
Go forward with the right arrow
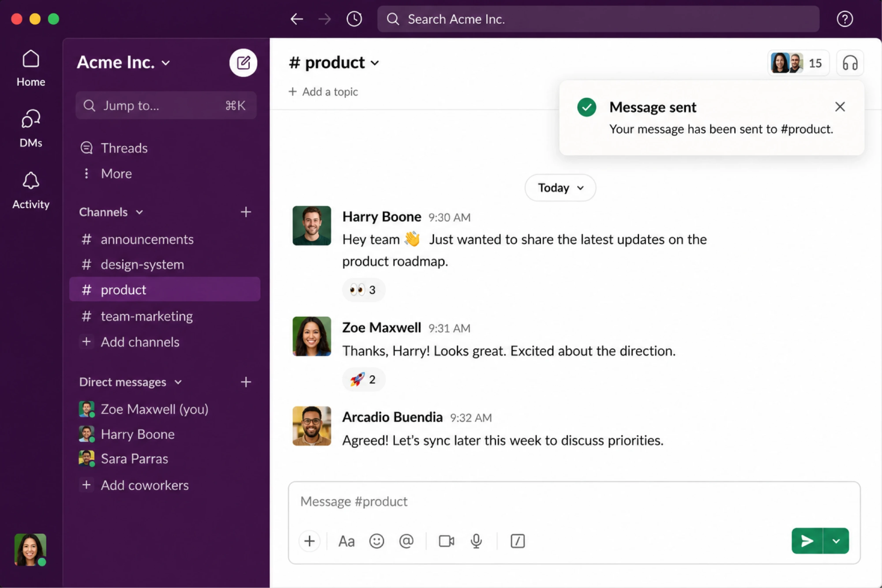(x=325, y=19)
